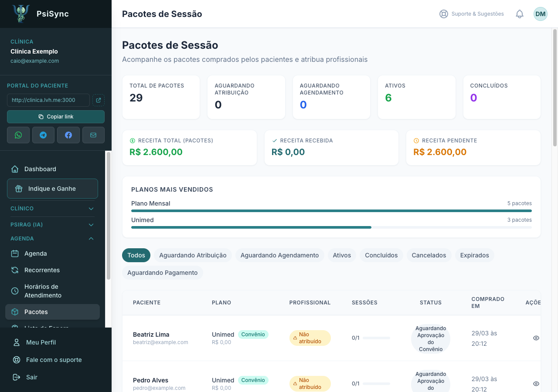View Pedro Alves's package with the eye icon

(536, 384)
